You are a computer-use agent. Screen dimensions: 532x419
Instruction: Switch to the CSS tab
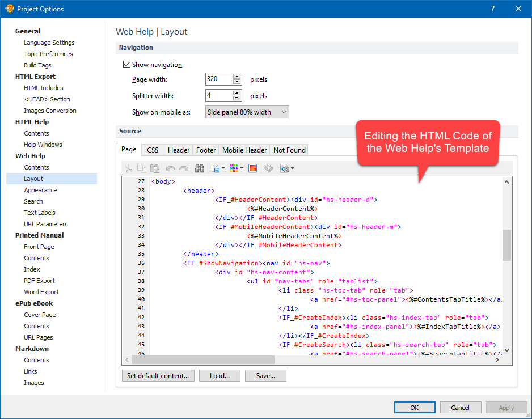(153, 150)
